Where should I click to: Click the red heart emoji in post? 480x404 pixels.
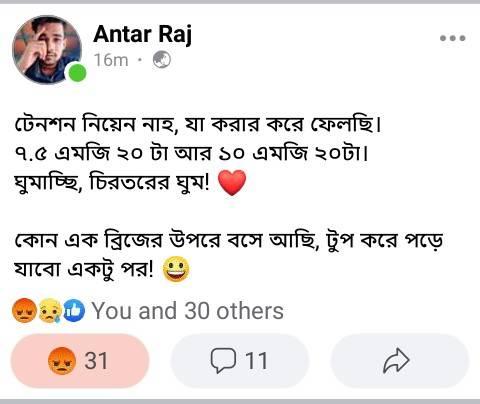pyautogui.click(x=232, y=183)
